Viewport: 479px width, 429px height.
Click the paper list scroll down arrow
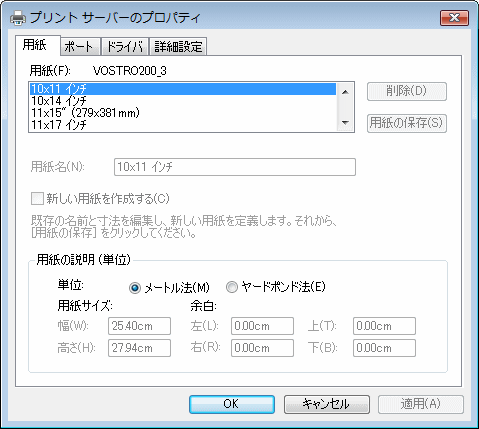(x=345, y=123)
